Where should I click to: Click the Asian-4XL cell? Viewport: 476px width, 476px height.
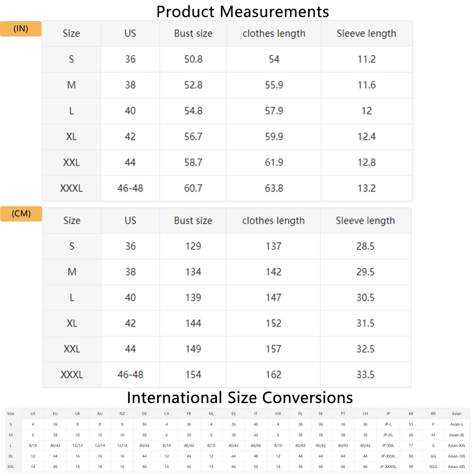coord(457,467)
